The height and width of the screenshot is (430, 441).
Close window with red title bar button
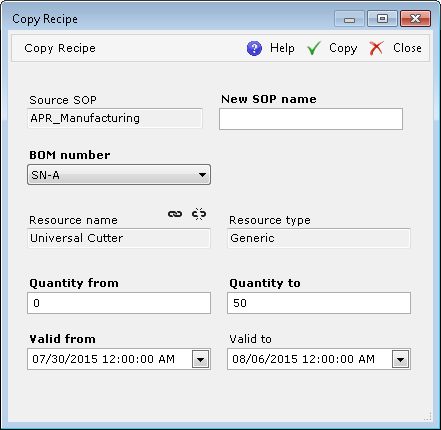coord(416,19)
